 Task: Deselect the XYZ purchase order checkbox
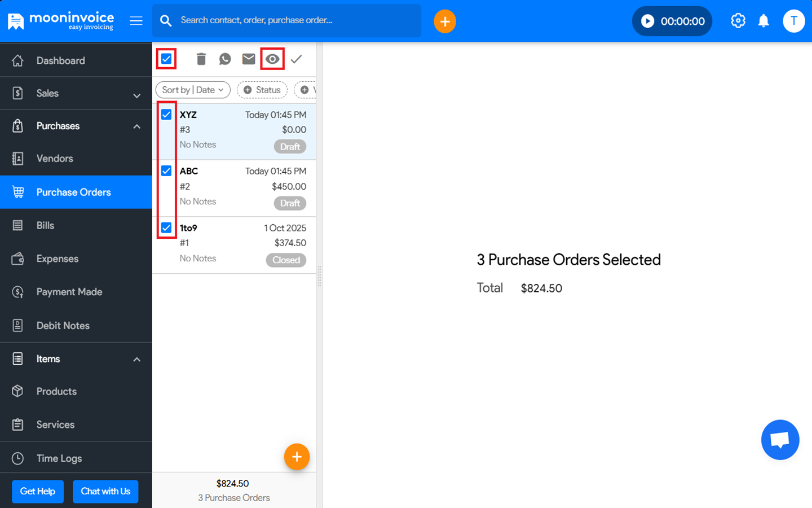tap(166, 115)
